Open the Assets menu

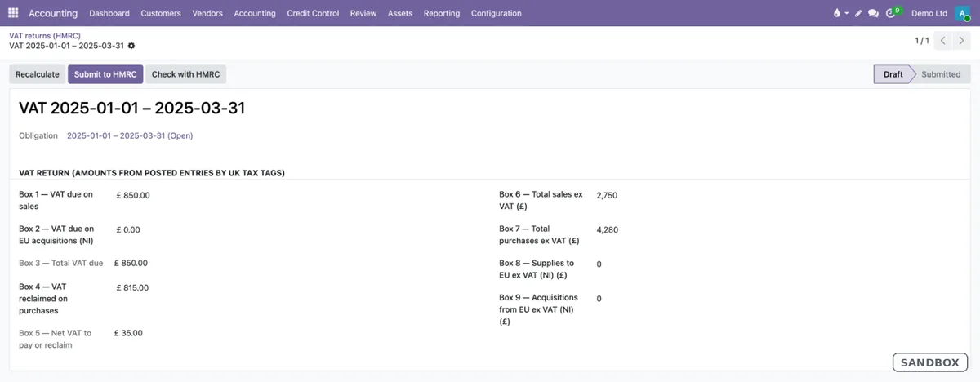(400, 13)
